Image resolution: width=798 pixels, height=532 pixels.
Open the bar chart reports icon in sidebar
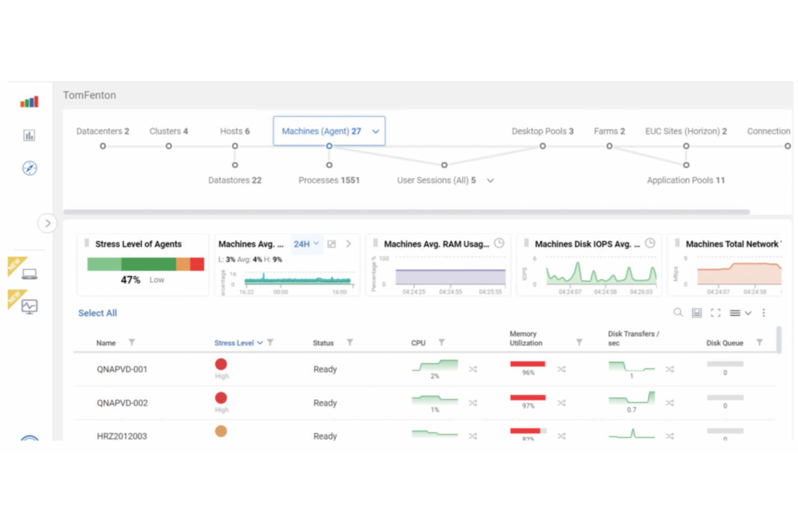pyautogui.click(x=29, y=135)
